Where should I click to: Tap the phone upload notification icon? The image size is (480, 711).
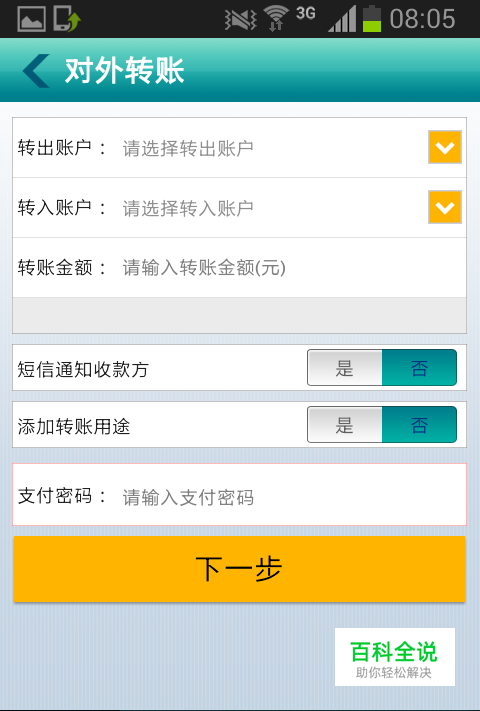click(67, 19)
